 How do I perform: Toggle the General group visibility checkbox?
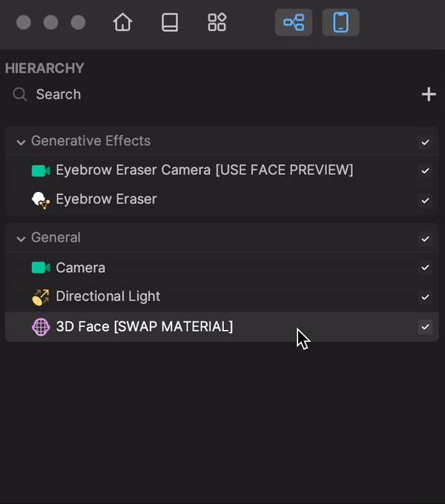click(425, 239)
